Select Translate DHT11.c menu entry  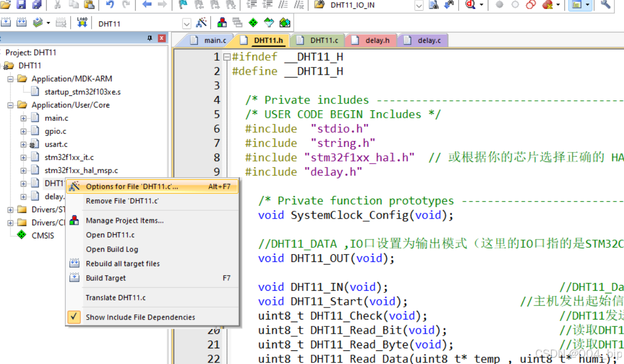point(152,297)
